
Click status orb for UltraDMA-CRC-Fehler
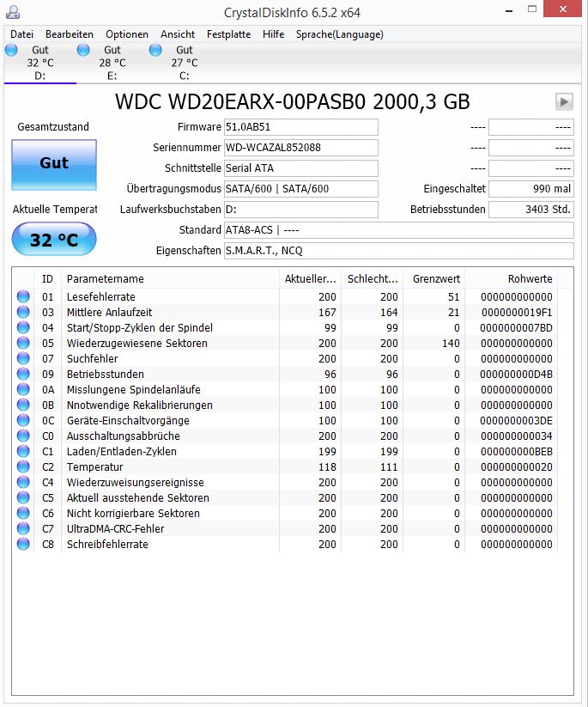coord(23,528)
